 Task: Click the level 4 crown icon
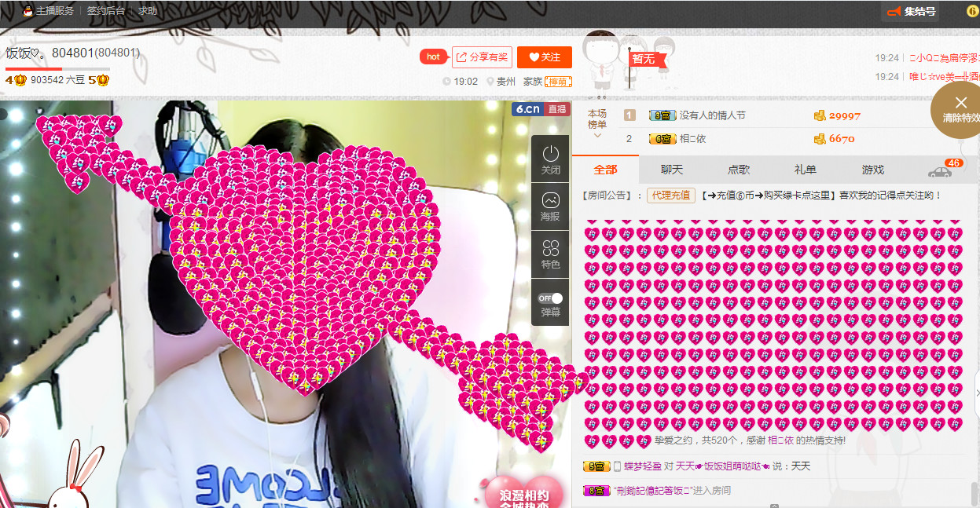point(16,80)
